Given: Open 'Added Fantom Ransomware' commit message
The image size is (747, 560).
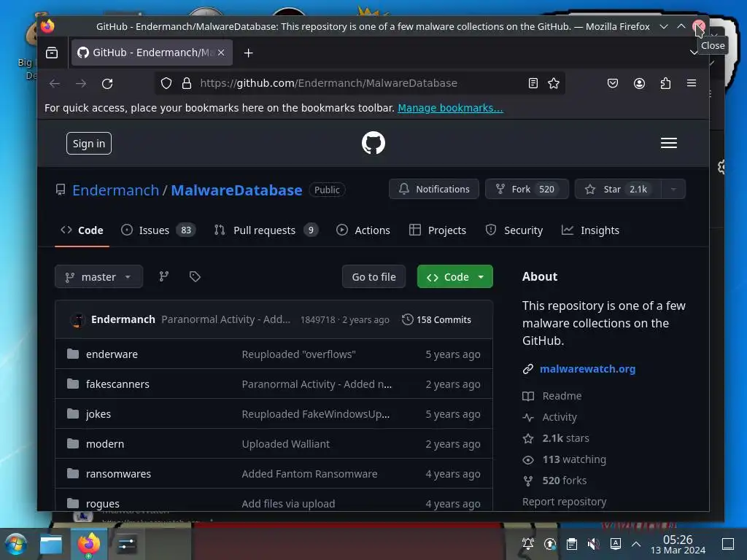Looking at the screenshot, I should 309,474.
